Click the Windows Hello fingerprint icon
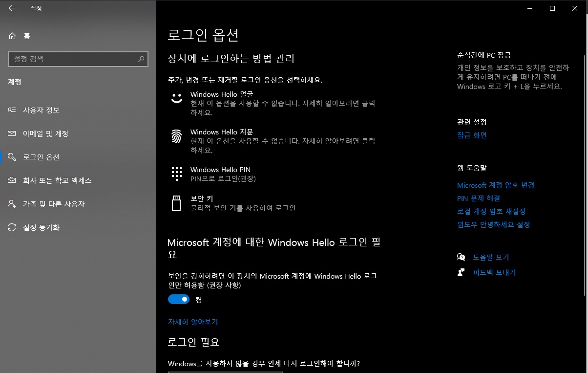The image size is (588, 373). (176, 136)
